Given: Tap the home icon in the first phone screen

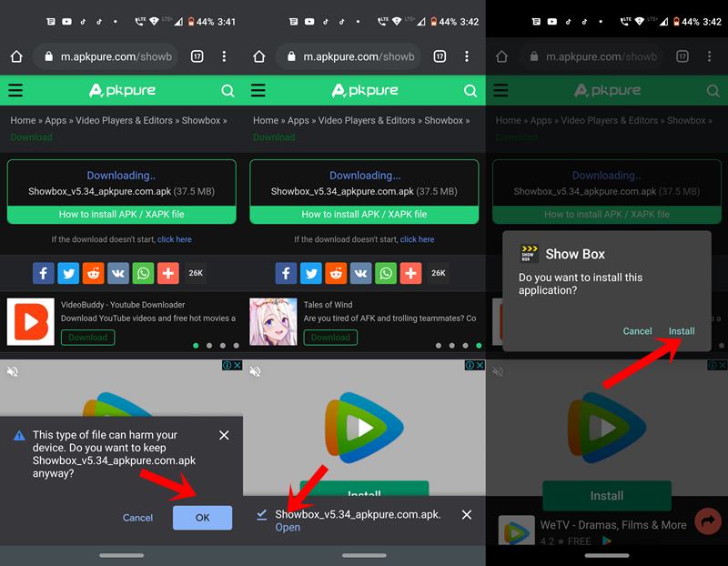Looking at the screenshot, I should pyautogui.click(x=16, y=56).
